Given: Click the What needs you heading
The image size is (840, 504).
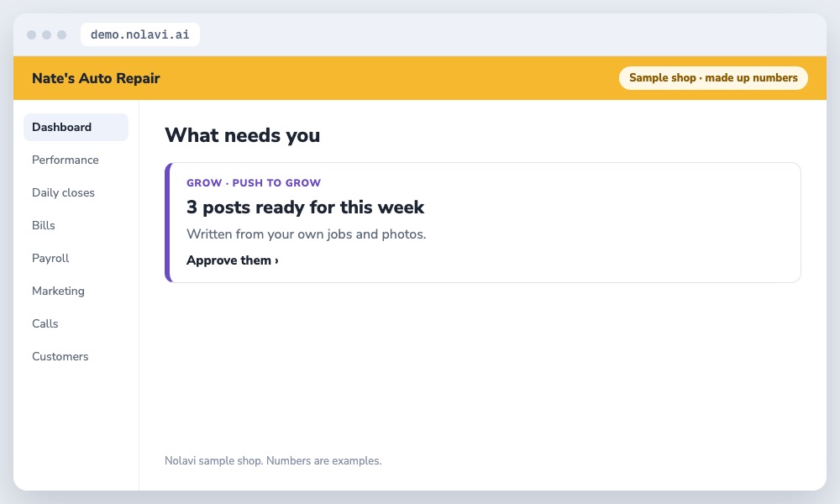Looking at the screenshot, I should click(242, 135).
